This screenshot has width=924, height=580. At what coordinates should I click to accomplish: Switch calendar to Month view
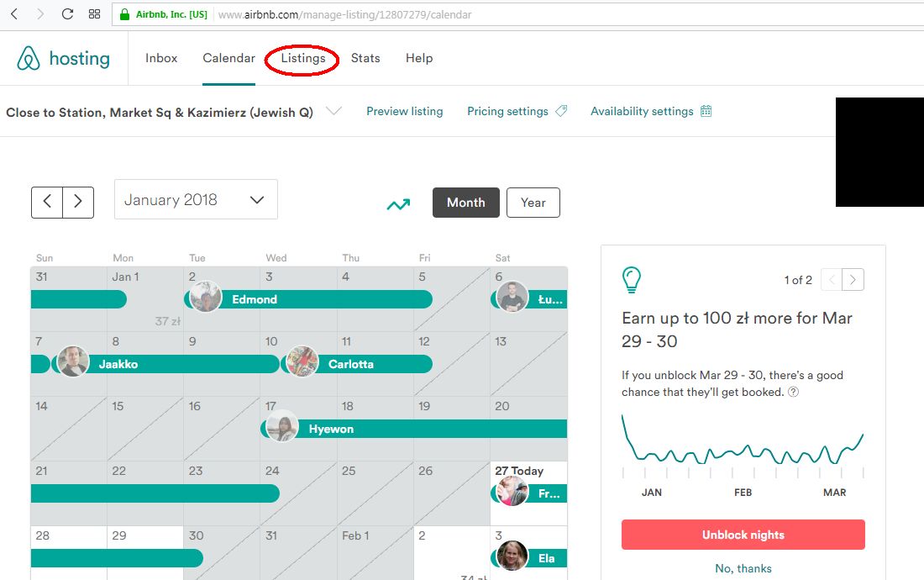click(465, 202)
